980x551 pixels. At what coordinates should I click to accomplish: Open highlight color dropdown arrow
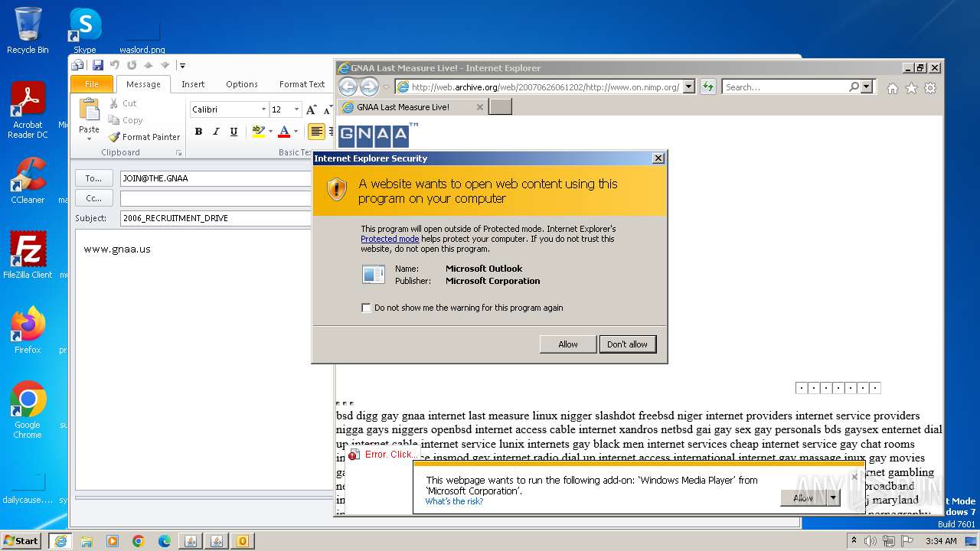click(x=270, y=132)
